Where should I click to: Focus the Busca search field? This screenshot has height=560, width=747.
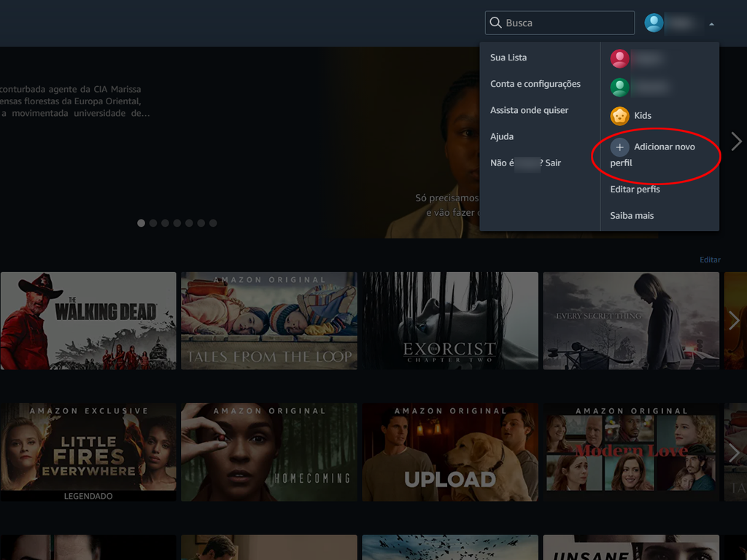[560, 23]
